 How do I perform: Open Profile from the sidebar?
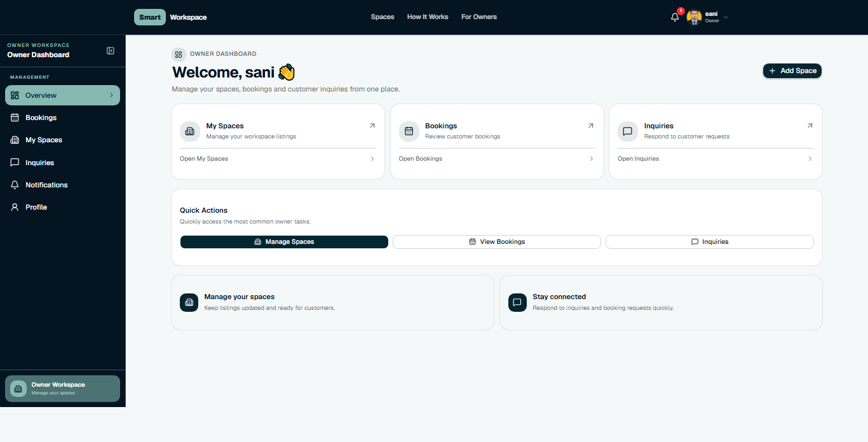(62, 207)
